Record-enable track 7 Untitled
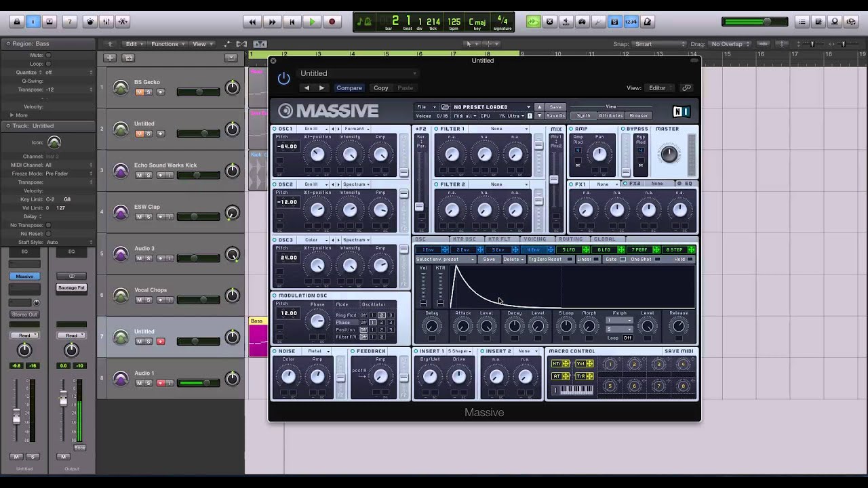The height and width of the screenshot is (488, 868). pyautogui.click(x=161, y=342)
